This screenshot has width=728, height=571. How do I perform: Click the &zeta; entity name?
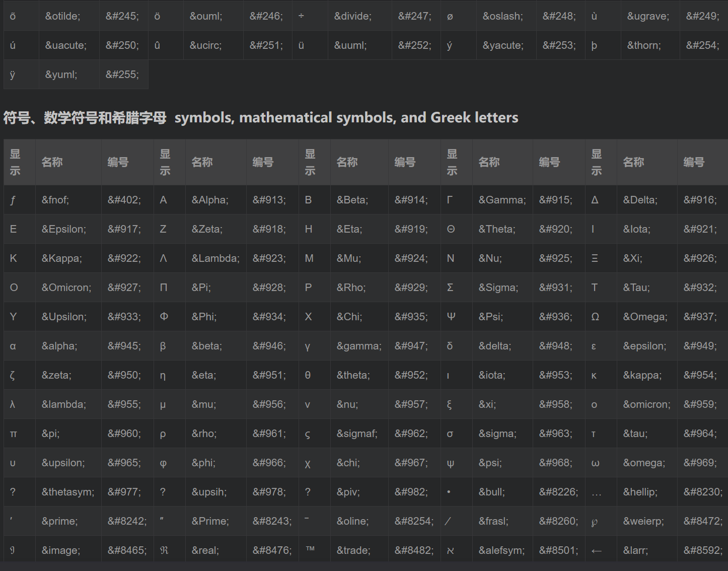(x=56, y=375)
